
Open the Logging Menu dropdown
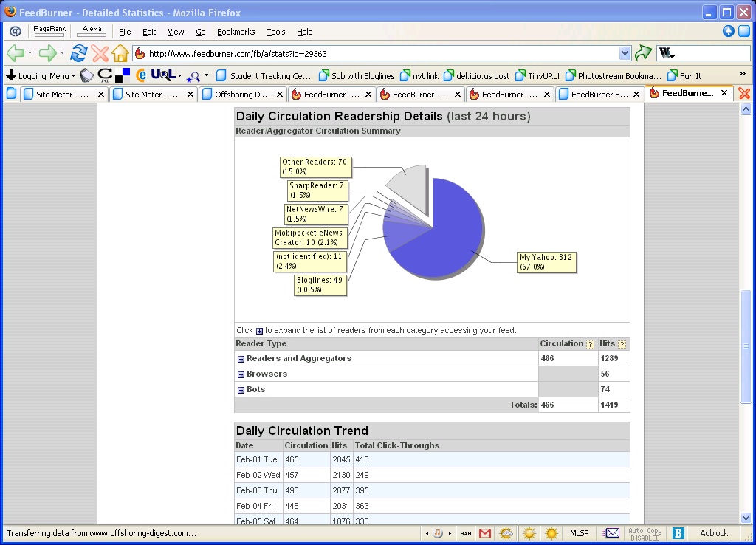click(x=41, y=76)
